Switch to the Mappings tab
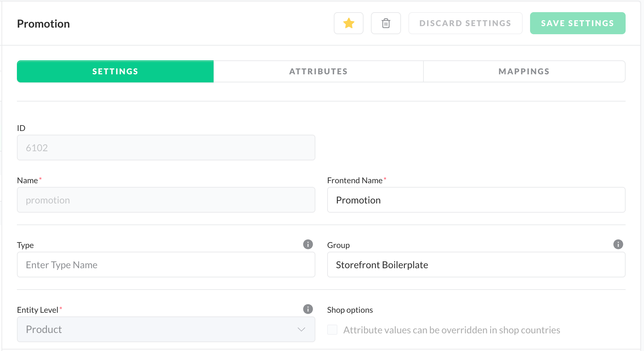The width and height of the screenshot is (644, 351). point(524,71)
